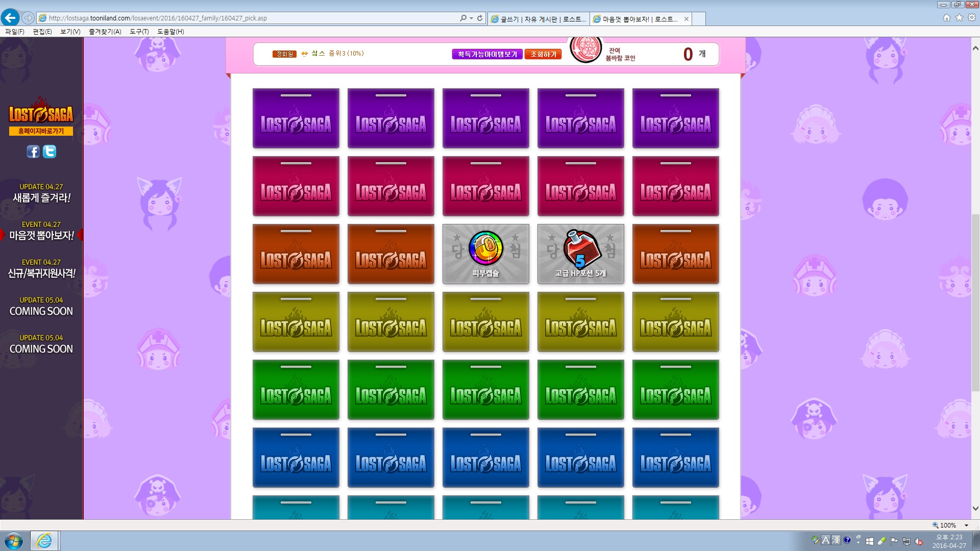The image size is (980, 551).
Task: Click the 100% zoom level indicator
Action: coord(944,525)
